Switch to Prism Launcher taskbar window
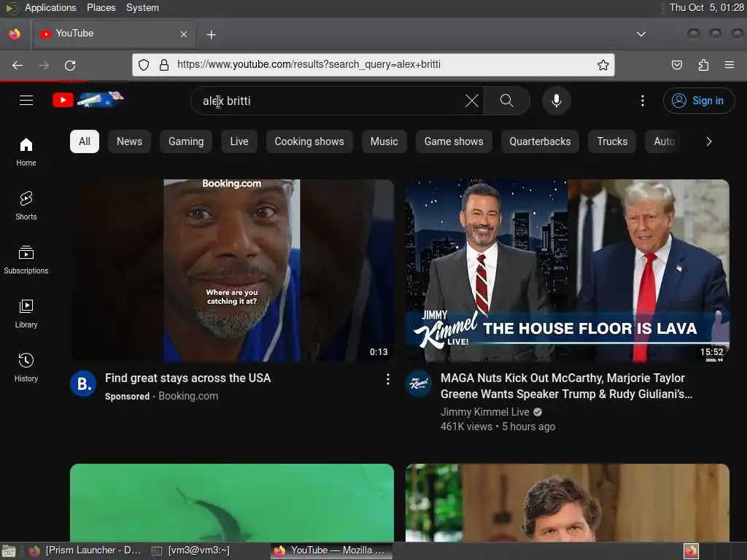The height and width of the screenshot is (560, 747). click(x=85, y=551)
